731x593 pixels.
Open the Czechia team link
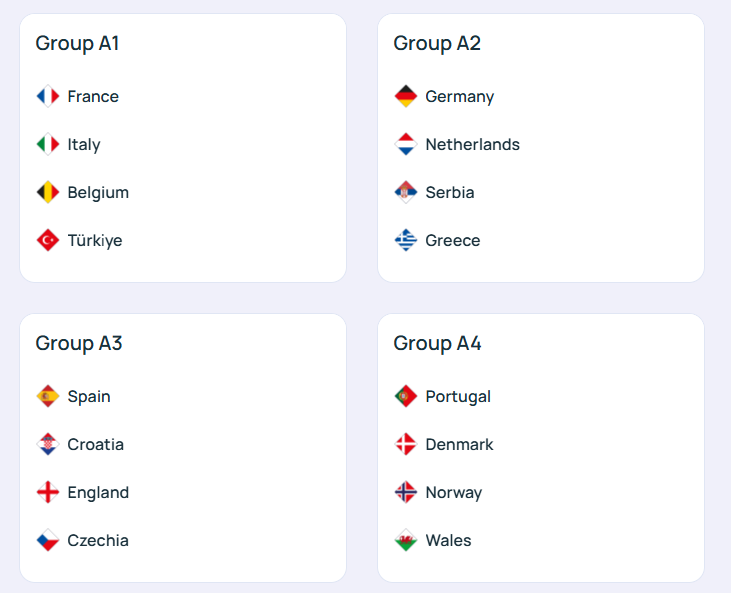98,540
